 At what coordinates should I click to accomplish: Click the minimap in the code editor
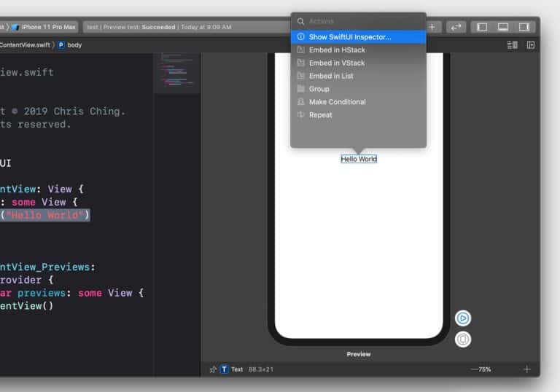point(176,73)
